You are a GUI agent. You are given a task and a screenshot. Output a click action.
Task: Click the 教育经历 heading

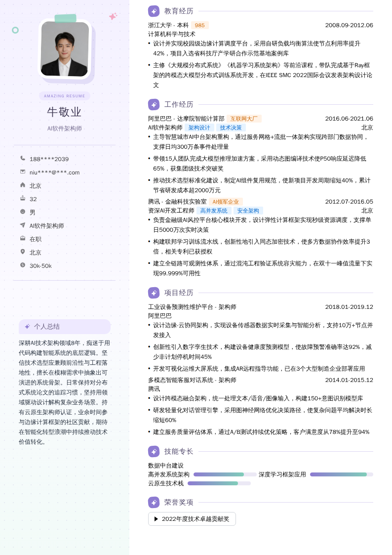pos(179,11)
